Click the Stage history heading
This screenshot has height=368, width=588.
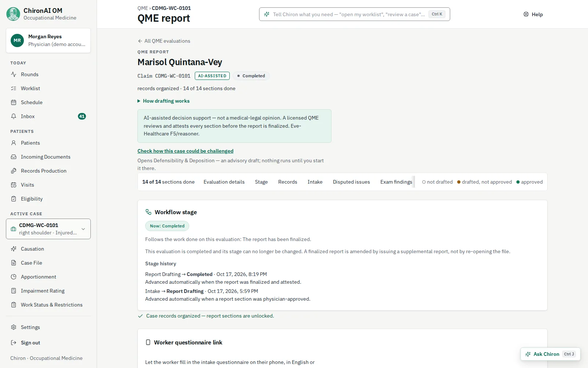[x=161, y=263]
